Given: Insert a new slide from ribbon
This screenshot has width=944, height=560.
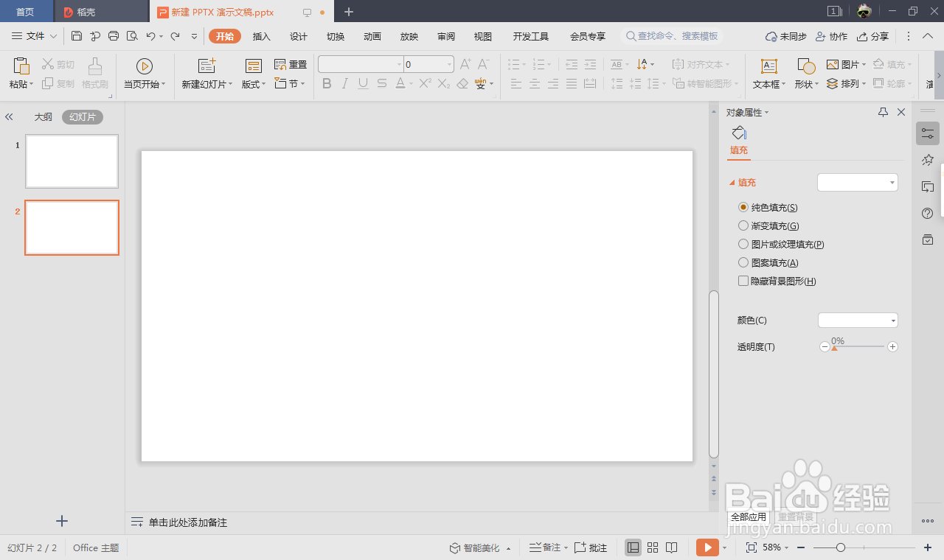Looking at the screenshot, I should [207, 74].
